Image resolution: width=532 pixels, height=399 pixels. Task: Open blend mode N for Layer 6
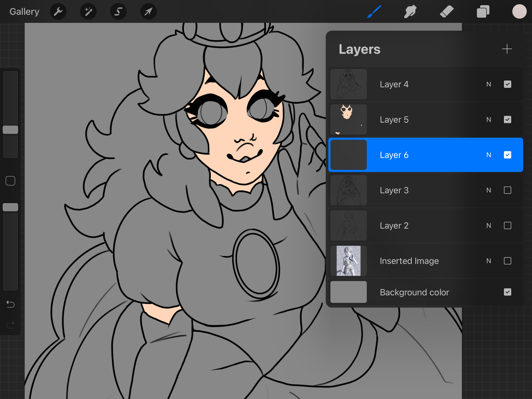click(x=489, y=155)
